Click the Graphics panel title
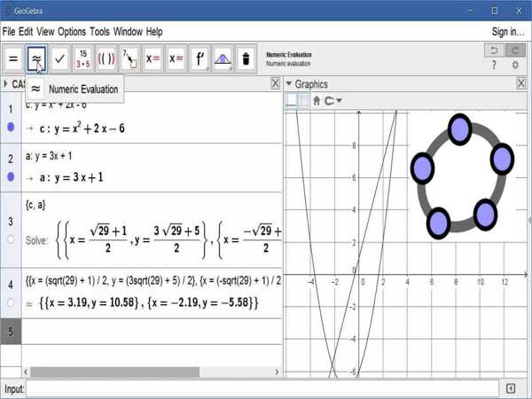Image resolution: width=532 pixels, height=399 pixels. pyautogui.click(x=311, y=84)
